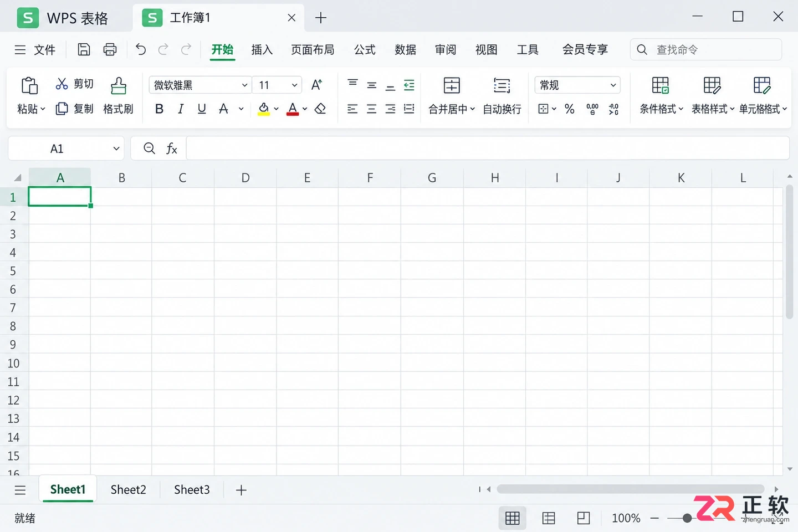798x532 pixels.
Task: Open the Tools (工具) tab
Action: [x=528, y=50]
